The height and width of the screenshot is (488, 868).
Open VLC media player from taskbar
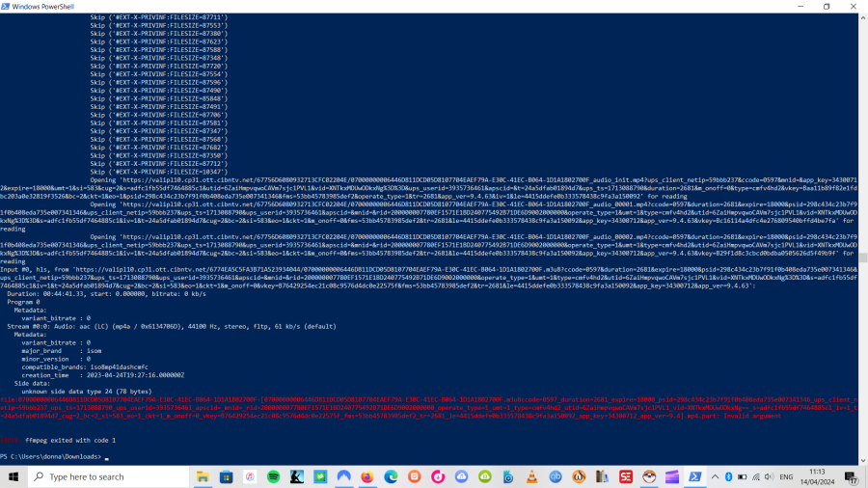(x=532, y=476)
